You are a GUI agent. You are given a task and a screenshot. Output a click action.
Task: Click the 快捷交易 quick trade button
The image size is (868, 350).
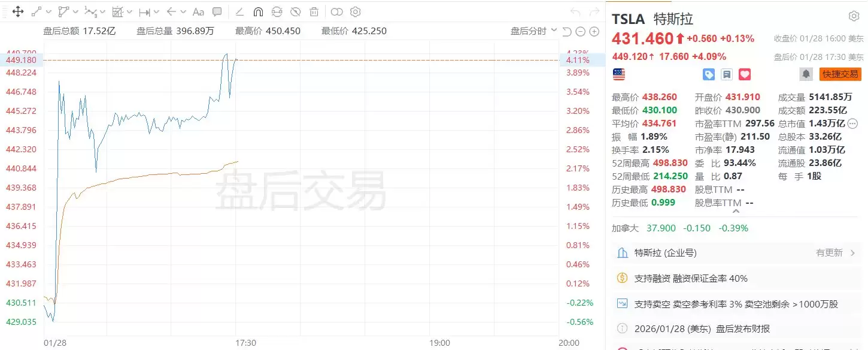pyautogui.click(x=840, y=74)
